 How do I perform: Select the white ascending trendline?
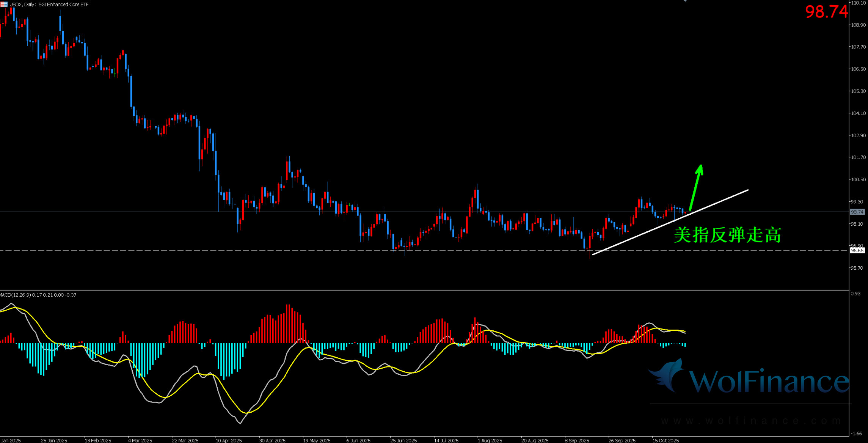[x=720, y=201]
